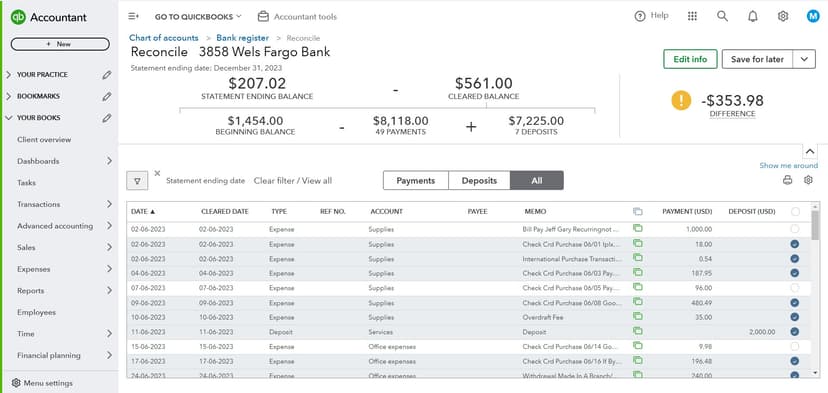Click Clear filter / View all link
Viewport: 828px width, 393px height.
[293, 181]
